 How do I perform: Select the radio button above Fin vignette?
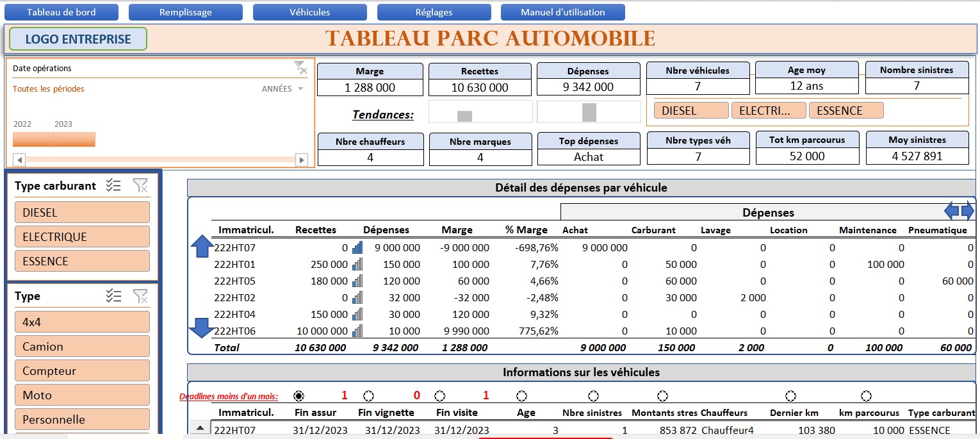click(368, 396)
